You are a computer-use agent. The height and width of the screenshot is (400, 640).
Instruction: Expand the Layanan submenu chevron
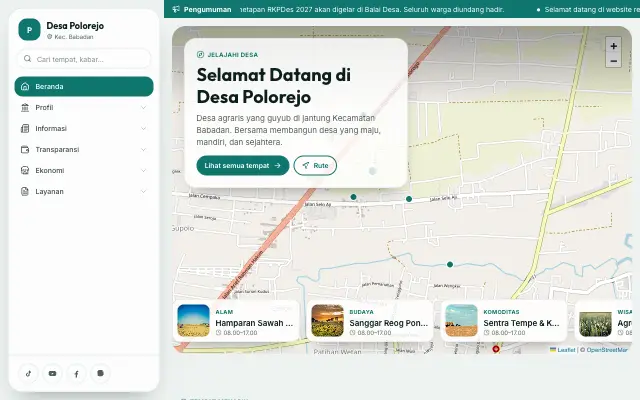[143, 191]
